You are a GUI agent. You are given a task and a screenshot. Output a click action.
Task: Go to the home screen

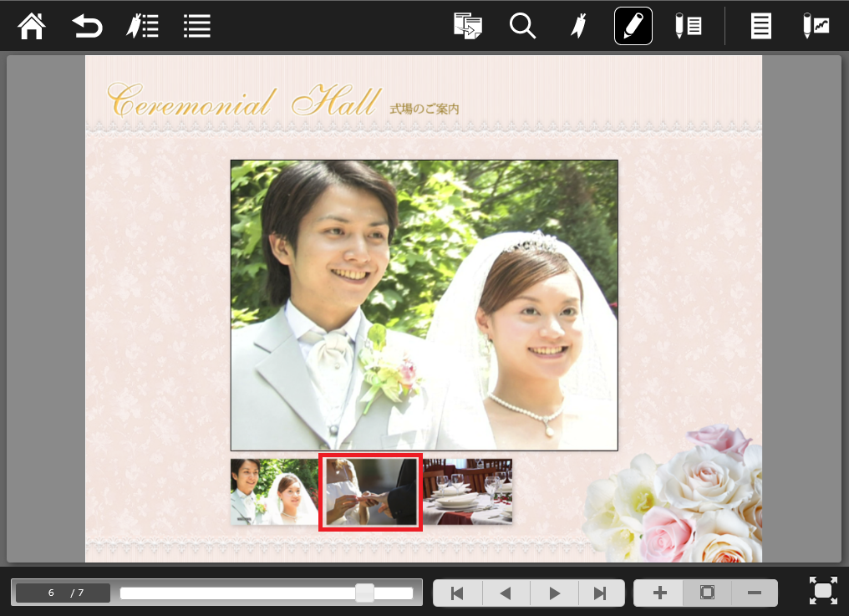coord(32,26)
